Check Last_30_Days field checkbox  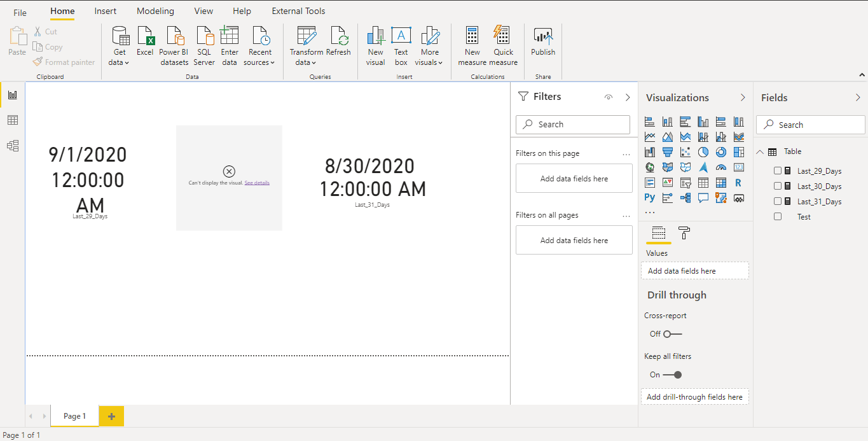coord(778,186)
